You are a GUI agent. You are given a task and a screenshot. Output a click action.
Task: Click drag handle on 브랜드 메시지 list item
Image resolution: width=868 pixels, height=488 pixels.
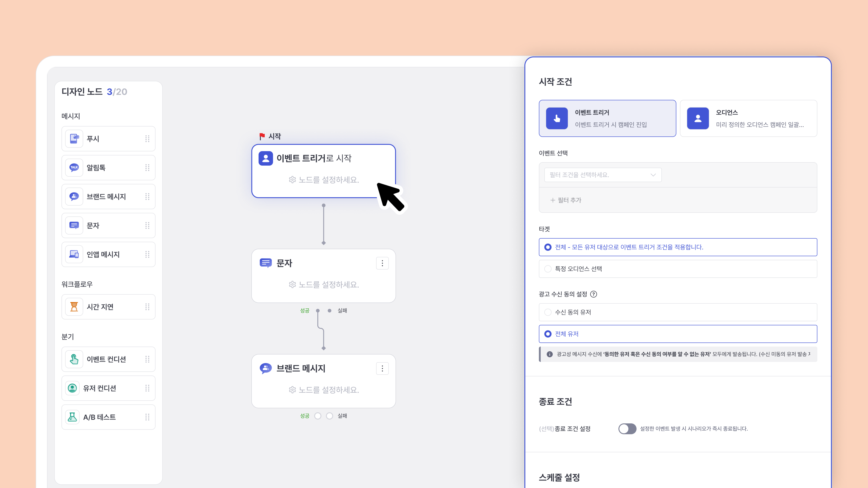click(147, 196)
